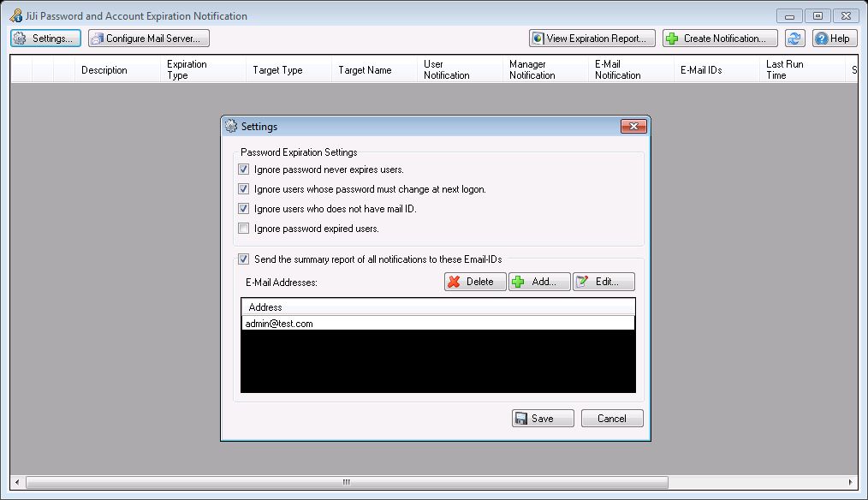Click the horizontal scrollbar right arrow
The image size is (868, 500).
coord(851,482)
